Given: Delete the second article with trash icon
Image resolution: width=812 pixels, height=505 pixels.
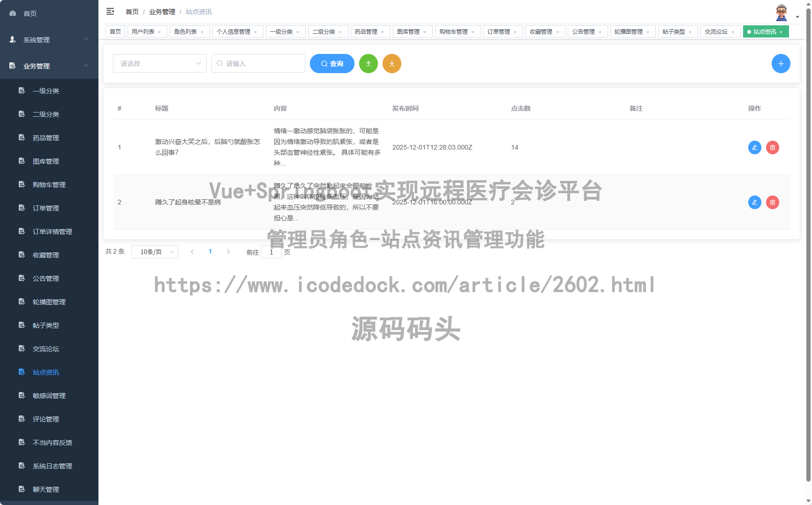Looking at the screenshot, I should 773,202.
